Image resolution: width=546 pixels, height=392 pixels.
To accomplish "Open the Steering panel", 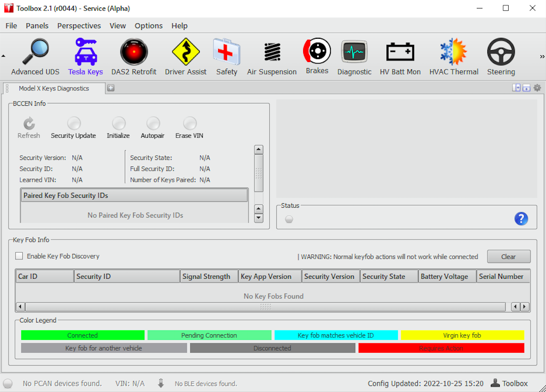I will (500, 55).
